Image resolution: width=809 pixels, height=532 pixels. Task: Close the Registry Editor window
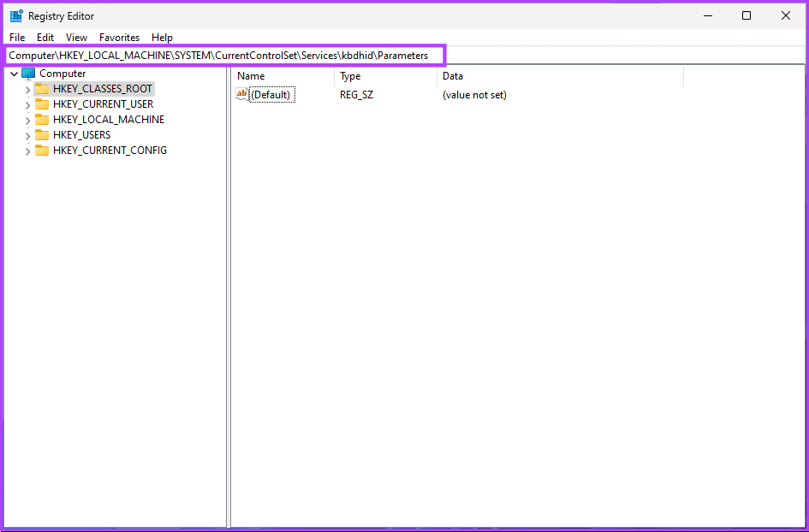pos(786,16)
